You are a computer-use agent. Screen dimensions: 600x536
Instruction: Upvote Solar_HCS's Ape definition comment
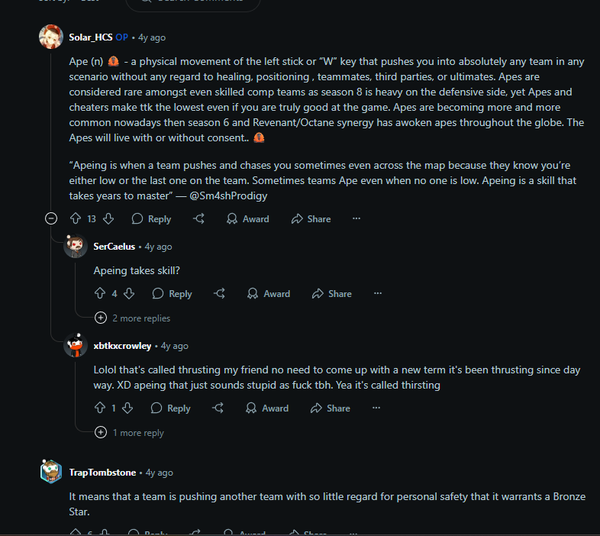pos(76,219)
